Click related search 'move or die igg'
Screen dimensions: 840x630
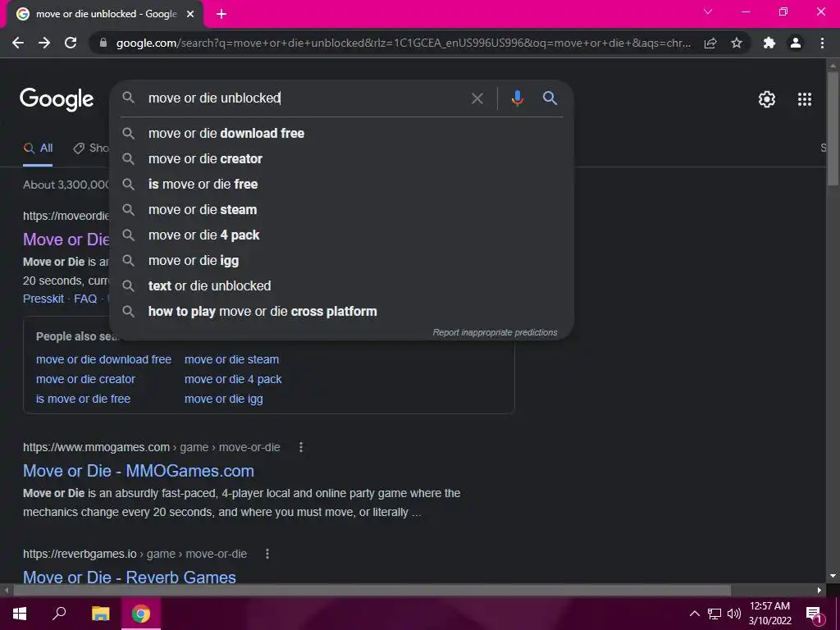click(x=223, y=399)
